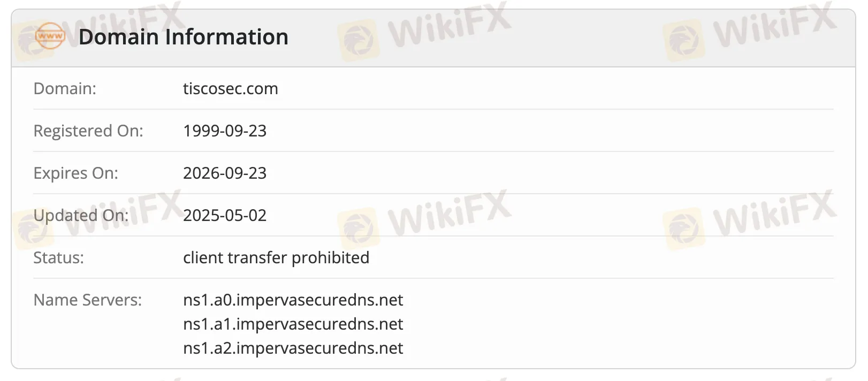868x381 pixels.
Task: Click the Domain Information heading
Action: tap(184, 37)
